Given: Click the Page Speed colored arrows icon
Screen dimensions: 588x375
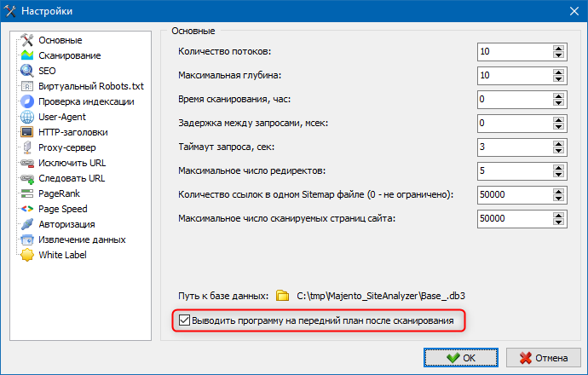Looking at the screenshot, I should [x=27, y=209].
